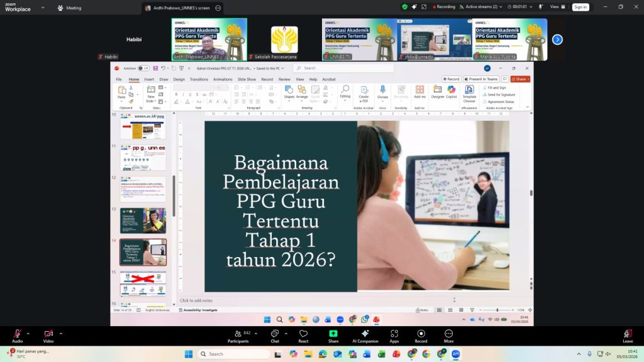Select the Meeting tab at top

69,8
